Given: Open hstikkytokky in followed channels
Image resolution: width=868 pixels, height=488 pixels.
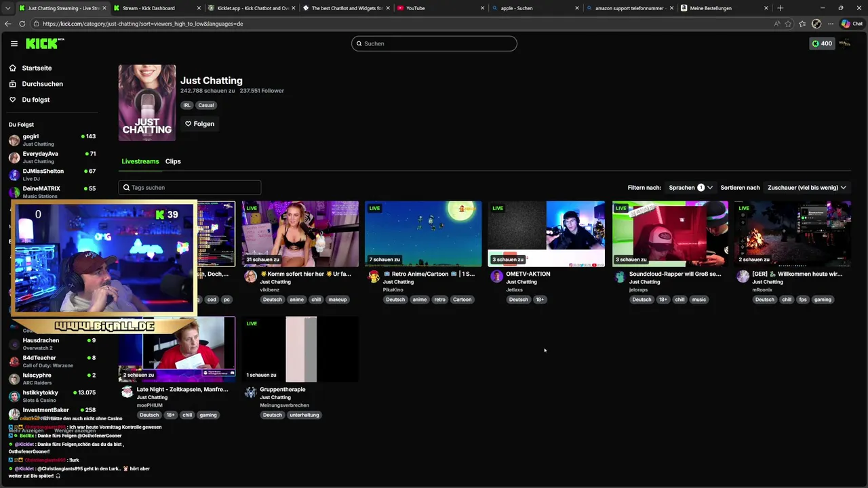Looking at the screenshot, I should click(53, 396).
